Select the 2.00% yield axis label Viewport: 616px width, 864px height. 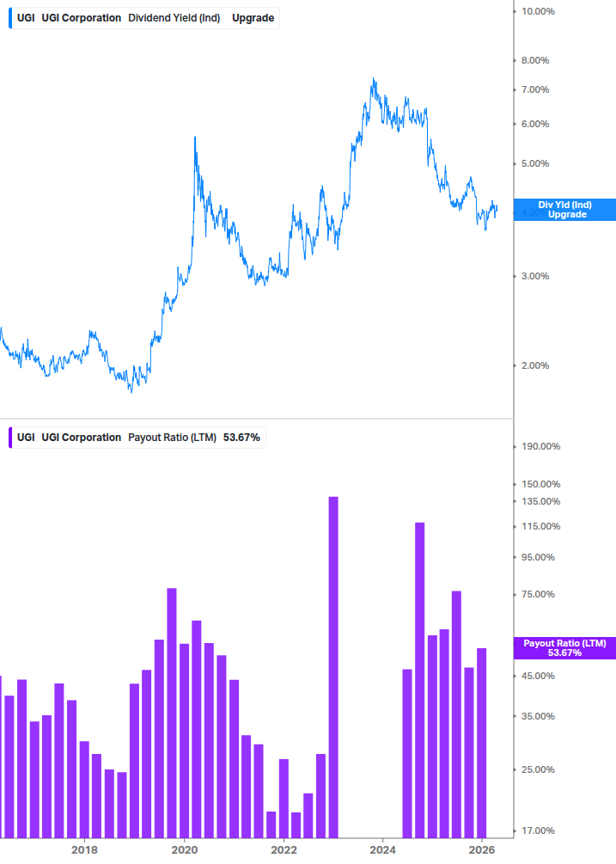tap(537, 365)
